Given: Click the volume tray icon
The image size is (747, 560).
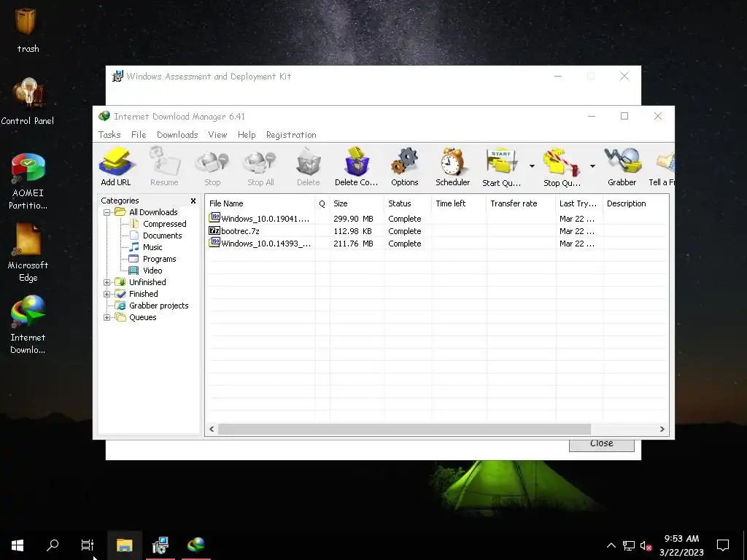Looking at the screenshot, I should click(x=646, y=545).
